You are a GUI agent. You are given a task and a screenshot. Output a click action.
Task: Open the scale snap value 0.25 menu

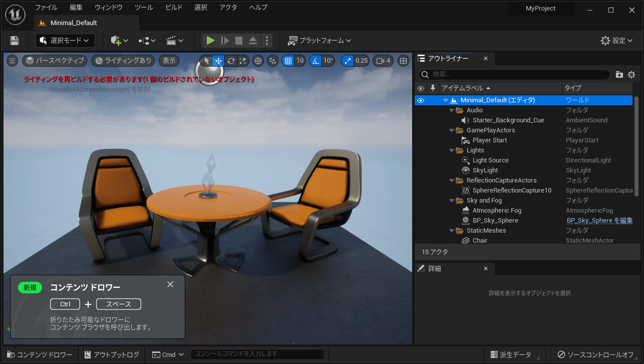(362, 61)
